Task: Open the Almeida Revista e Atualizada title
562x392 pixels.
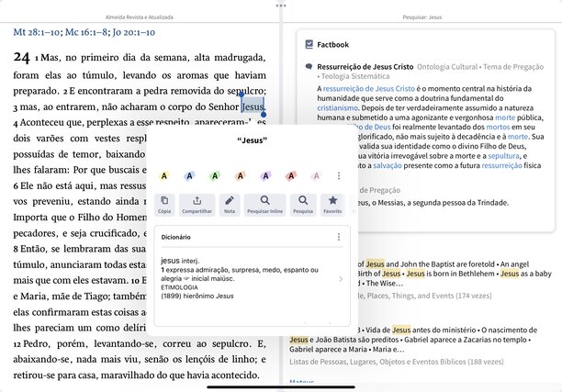Action: tap(139, 17)
